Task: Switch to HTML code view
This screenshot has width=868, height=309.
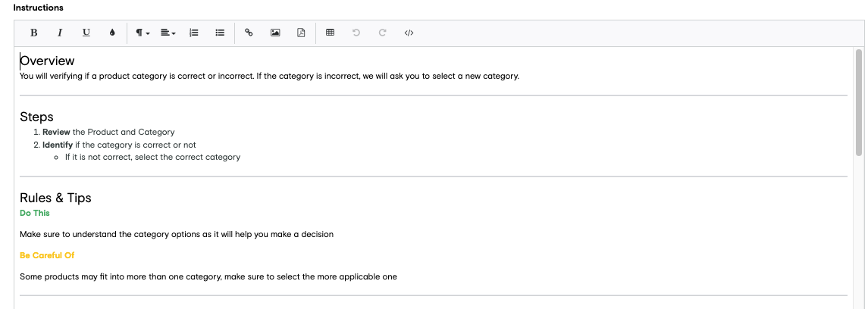Action: [x=409, y=33]
